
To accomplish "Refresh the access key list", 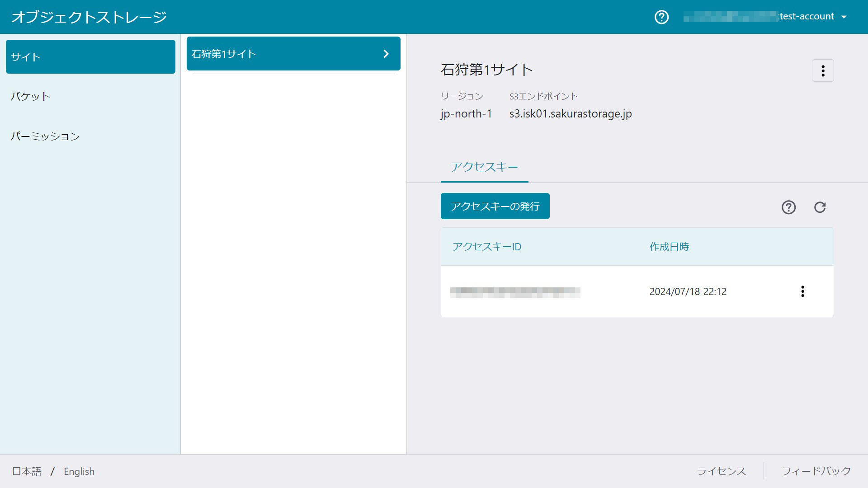I will tap(820, 207).
